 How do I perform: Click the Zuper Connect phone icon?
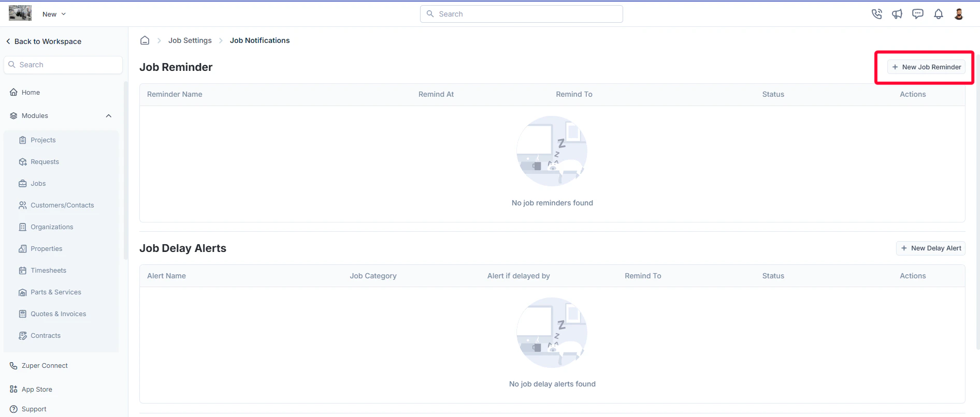[x=13, y=366]
